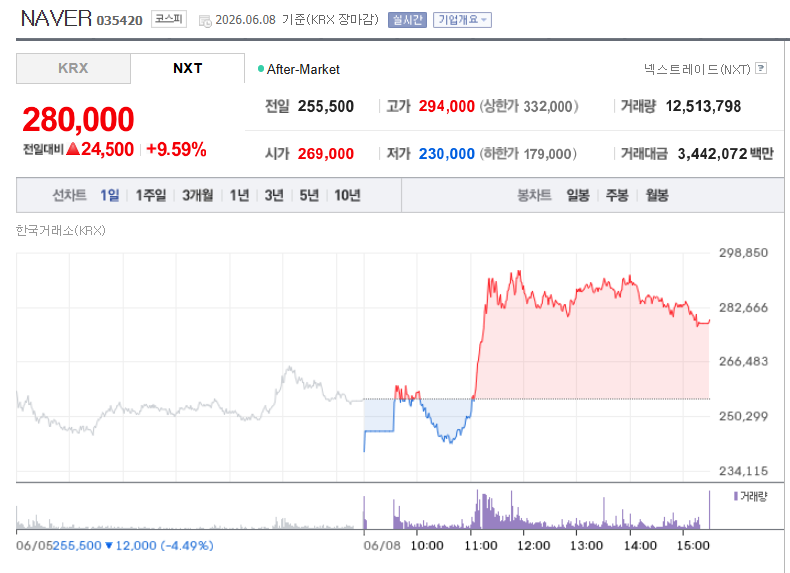
Task: Open the 일봉 candlestick chart
Action: (577, 195)
